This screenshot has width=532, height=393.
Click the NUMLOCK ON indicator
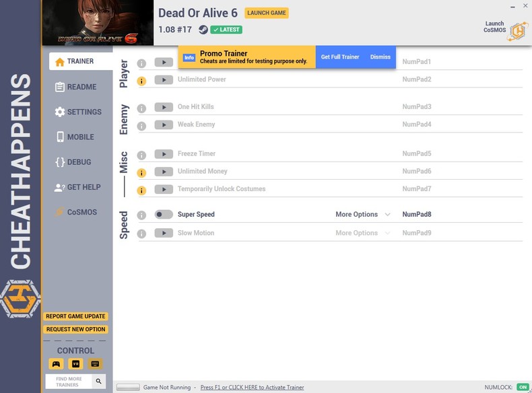523,387
